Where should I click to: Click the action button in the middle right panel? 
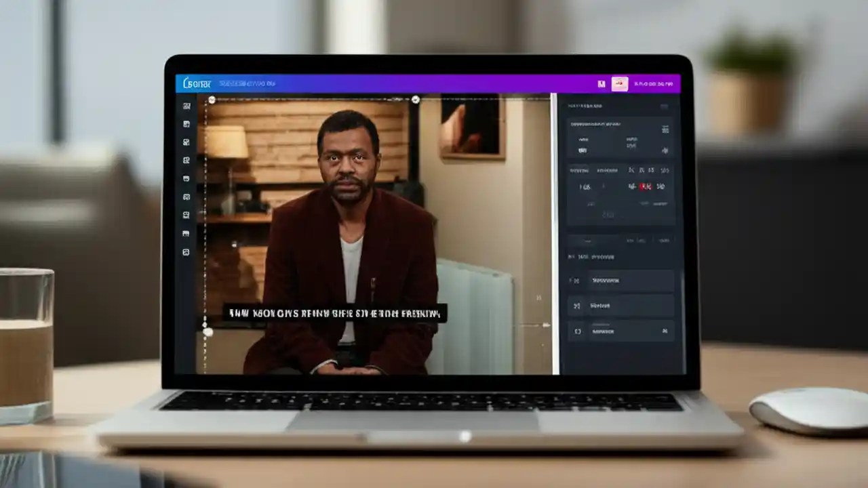(619, 306)
